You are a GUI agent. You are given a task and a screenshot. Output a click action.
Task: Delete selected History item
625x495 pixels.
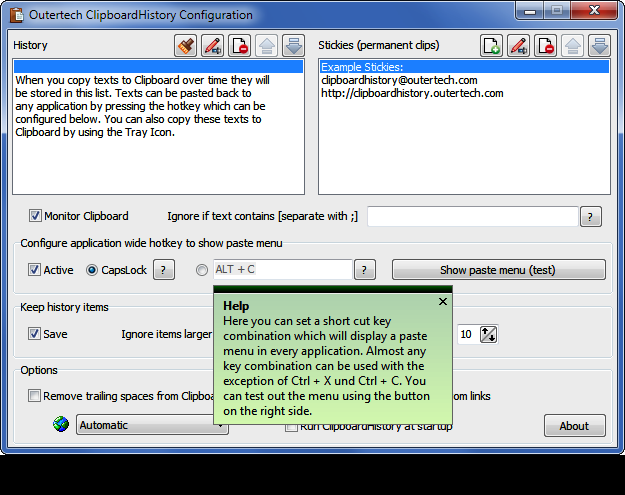point(240,45)
